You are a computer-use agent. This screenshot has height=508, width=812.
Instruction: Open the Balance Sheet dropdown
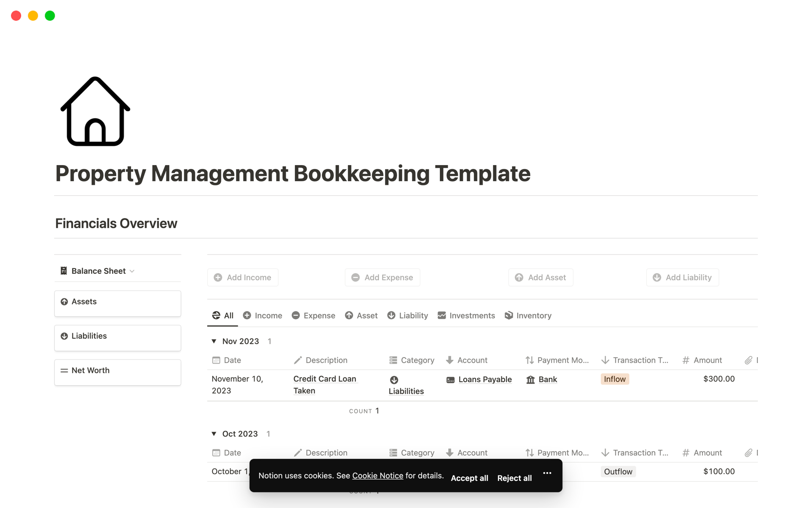[132, 271]
